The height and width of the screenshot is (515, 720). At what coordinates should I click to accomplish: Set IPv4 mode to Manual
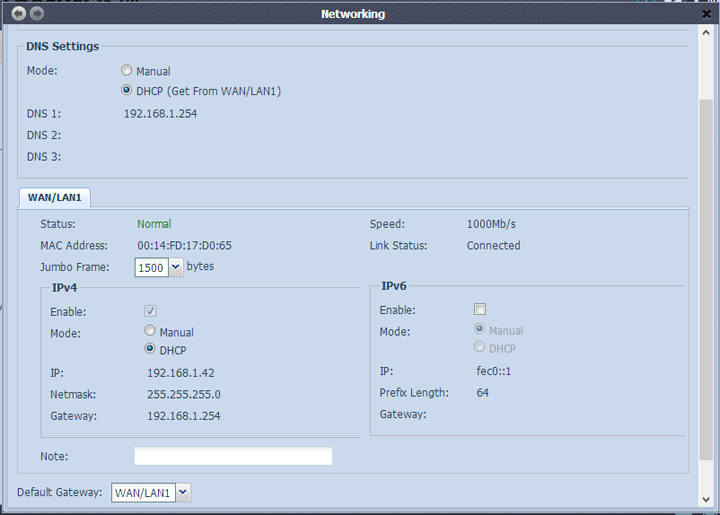click(151, 332)
